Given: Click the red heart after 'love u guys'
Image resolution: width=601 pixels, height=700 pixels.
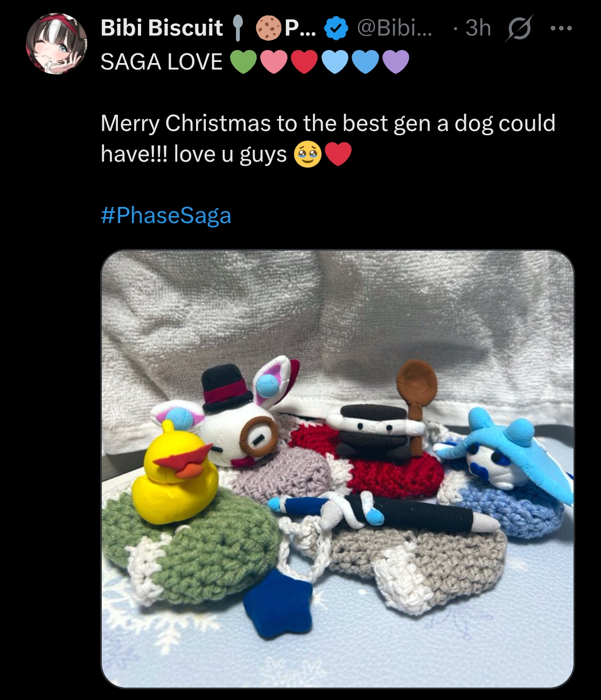Looking at the screenshot, I should pos(338,155).
